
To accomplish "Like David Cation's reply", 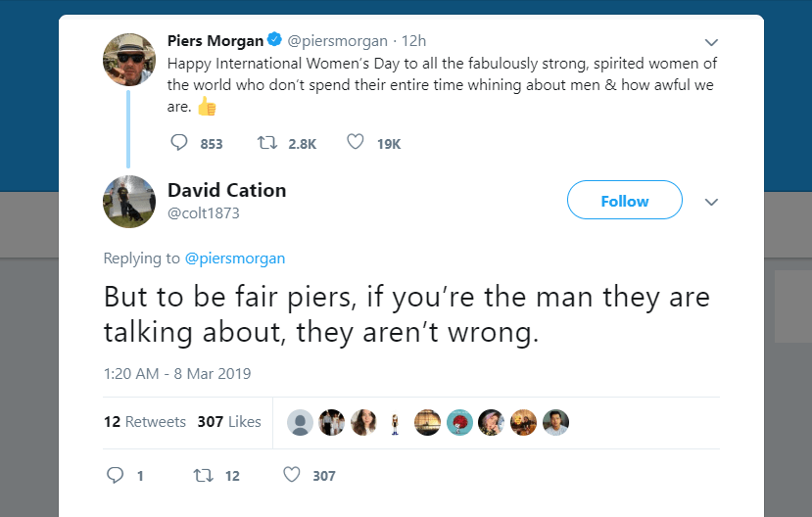I will coord(291,475).
